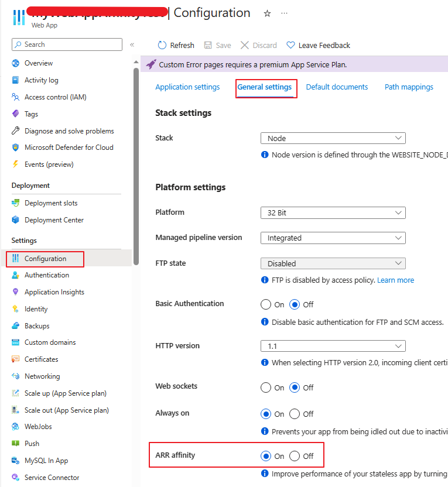Click the Custom Error pages premium banner
448x487 pixels.
tap(294, 64)
